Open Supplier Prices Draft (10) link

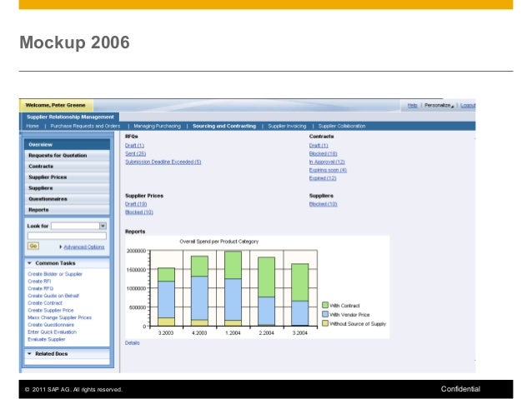coord(136,204)
